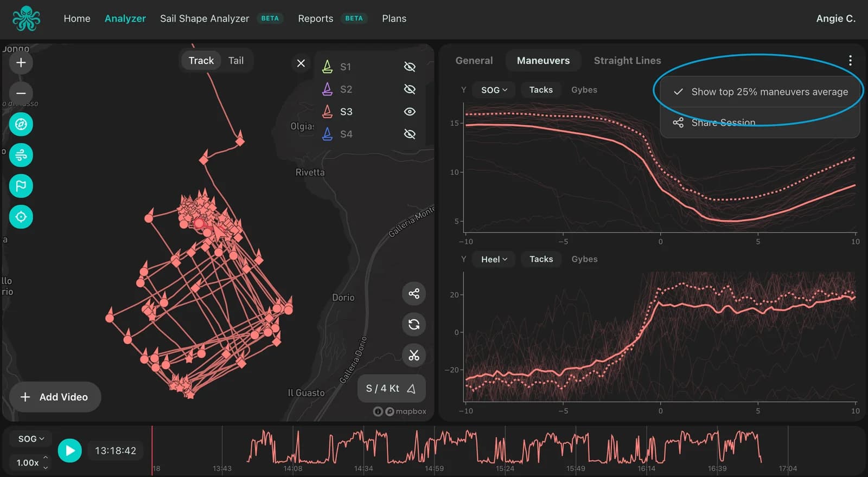
Task: Switch map view to Tail
Action: pyautogui.click(x=236, y=61)
